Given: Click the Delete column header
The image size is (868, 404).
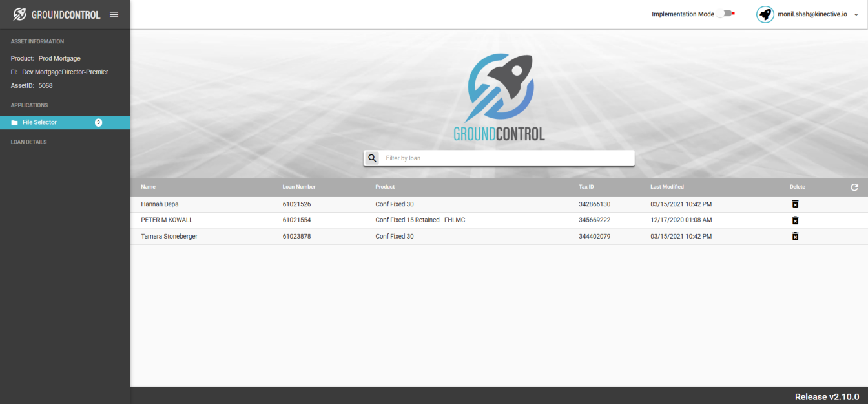Looking at the screenshot, I should 798,187.
